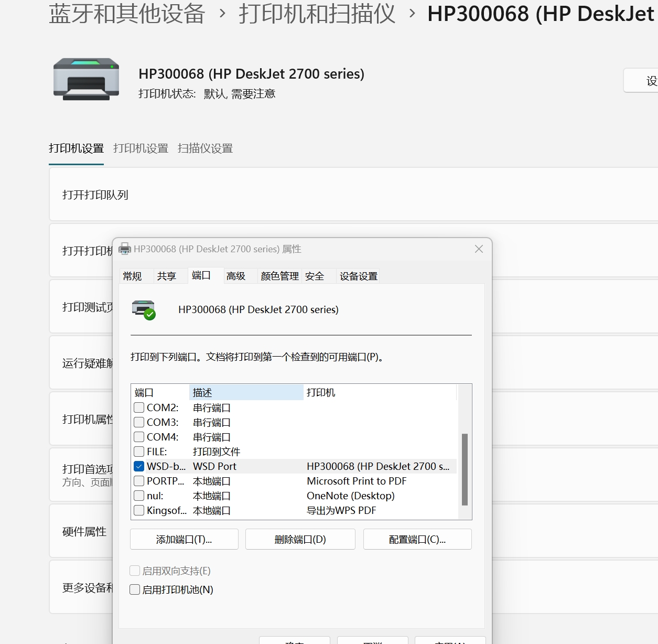The width and height of the screenshot is (658, 644).
Task: Sort ports by the 描述 column header
Action: click(x=246, y=392)
